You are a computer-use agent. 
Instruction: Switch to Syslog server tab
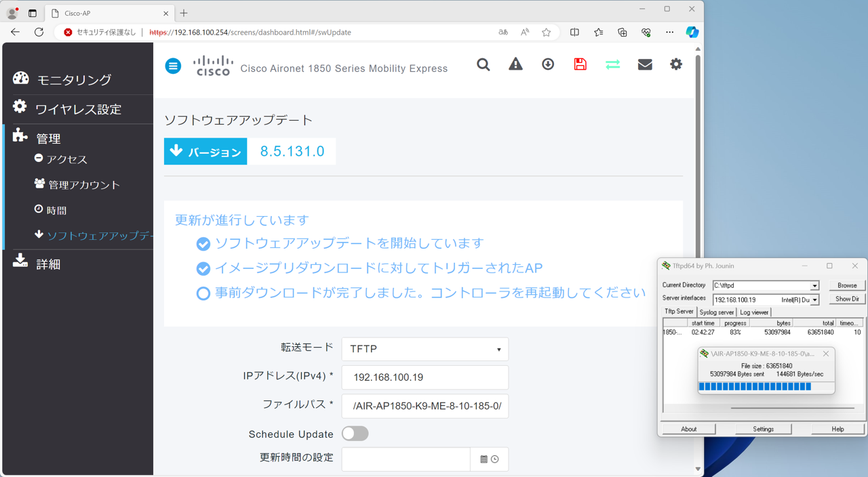[716, 312]
